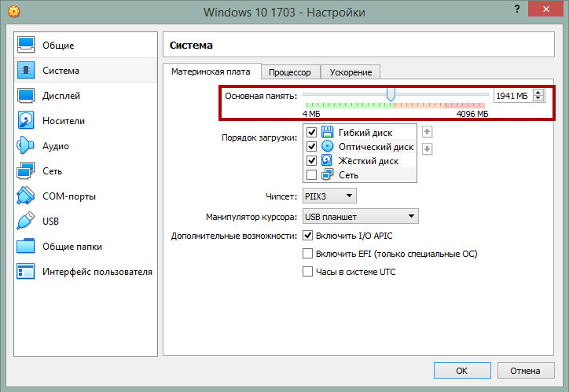
Task: Select Оптический диск row text
Action: coord(376,146)
